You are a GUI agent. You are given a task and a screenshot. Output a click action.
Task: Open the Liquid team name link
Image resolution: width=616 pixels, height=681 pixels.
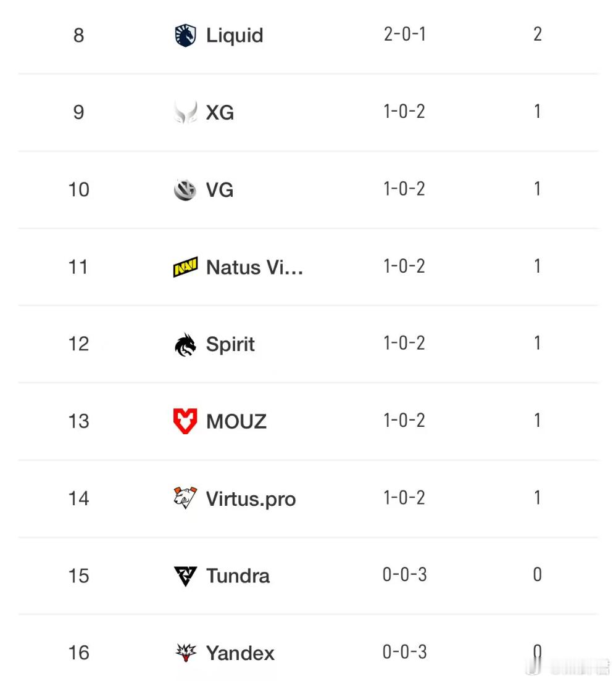point(235,36)
